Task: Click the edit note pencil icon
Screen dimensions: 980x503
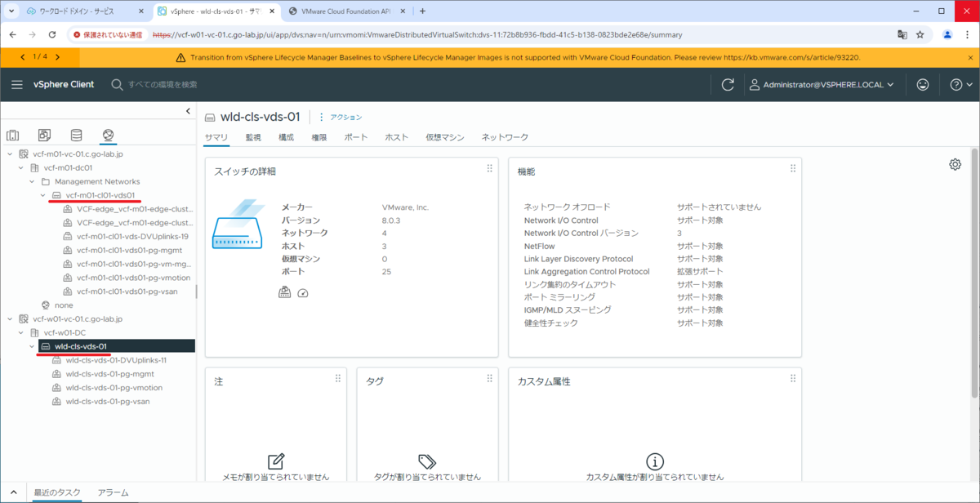Action: tap(276, 461)
